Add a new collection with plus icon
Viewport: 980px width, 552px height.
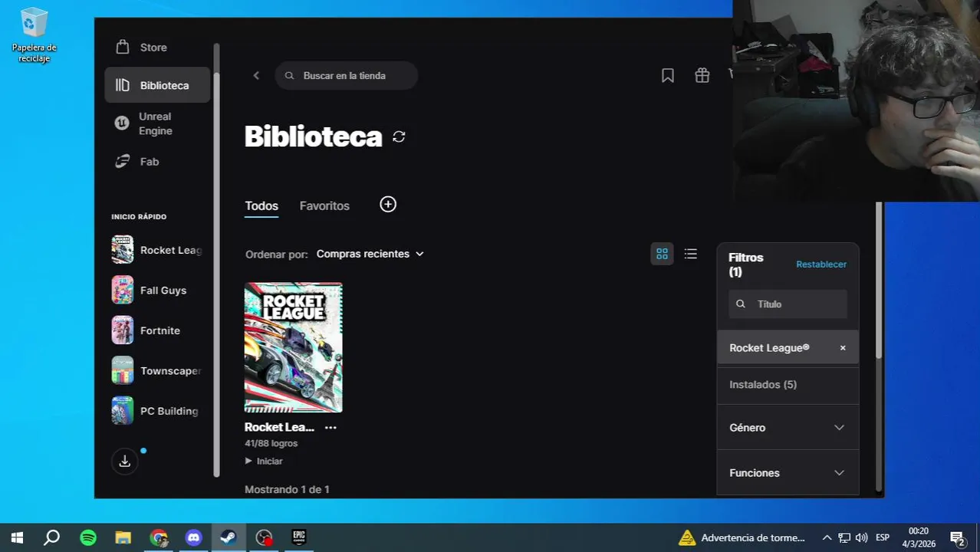coord(388,204)
